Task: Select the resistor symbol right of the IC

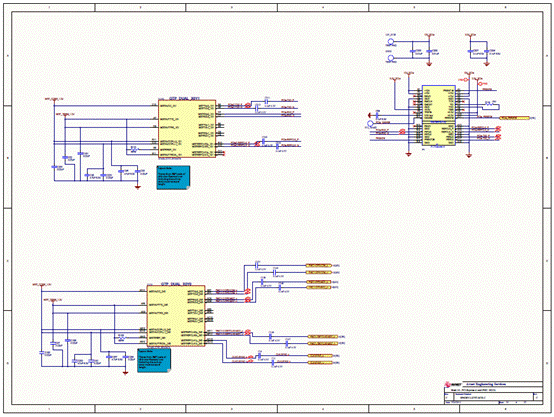Action: click(x=489, y=104)
